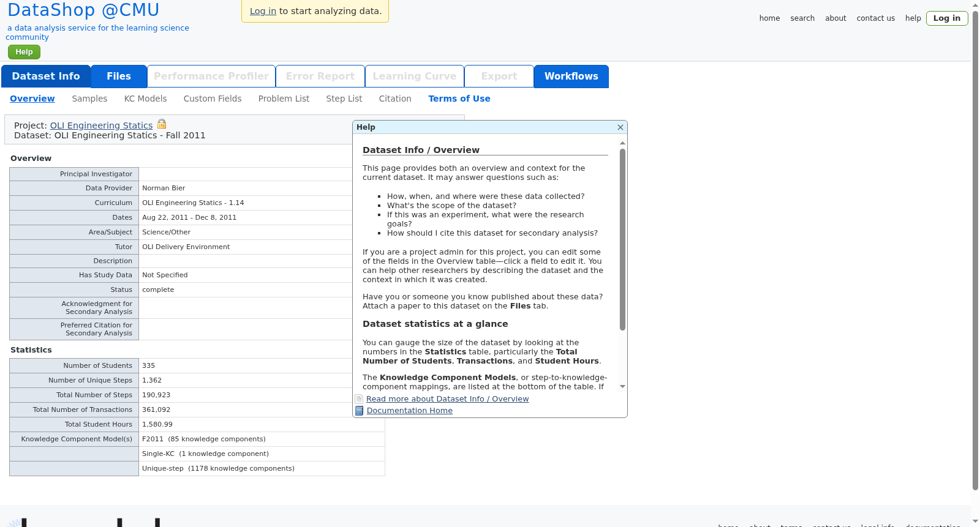The image size is (980, 527).
Task: Click Number of Unique Steps value '1,362'
Action: [x=152, y=381]
